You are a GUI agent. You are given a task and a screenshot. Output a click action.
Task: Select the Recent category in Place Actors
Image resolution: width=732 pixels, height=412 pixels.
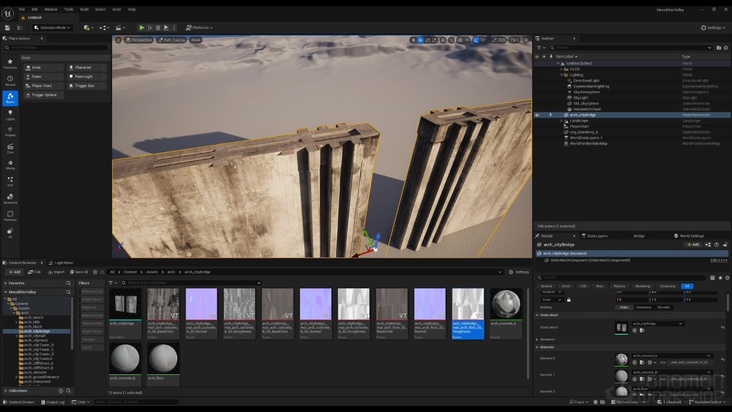click(x=10, y=81)
